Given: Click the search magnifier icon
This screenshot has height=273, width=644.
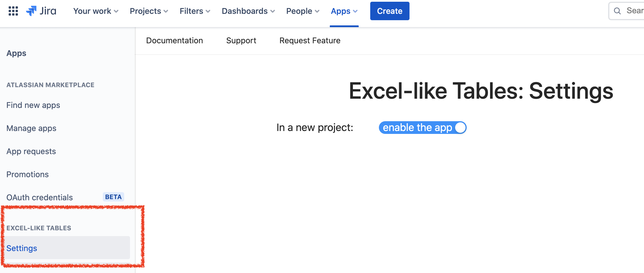Looking at the screenshot, I should coord(617,11).
